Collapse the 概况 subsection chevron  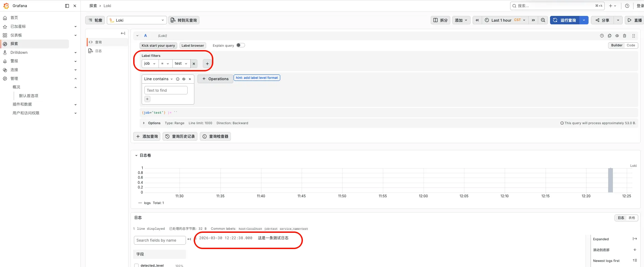(x=75, y=87)
